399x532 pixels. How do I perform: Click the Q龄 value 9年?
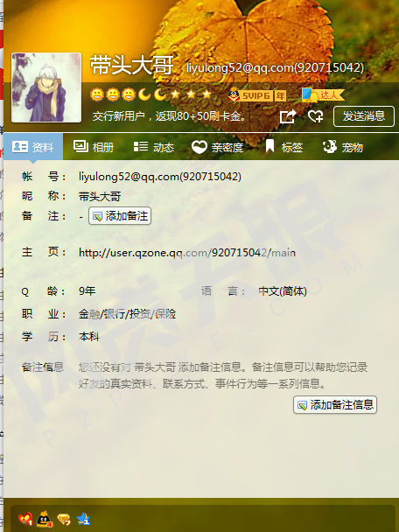87,291
